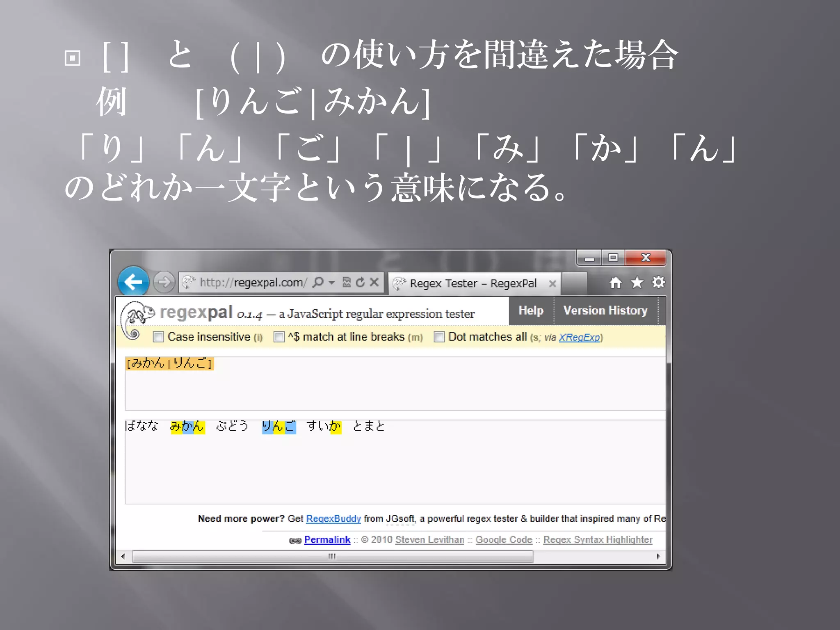Click the search magnifier icon in address bar
The height and width of the screenshot is (630, 840).
click(318, 282)
